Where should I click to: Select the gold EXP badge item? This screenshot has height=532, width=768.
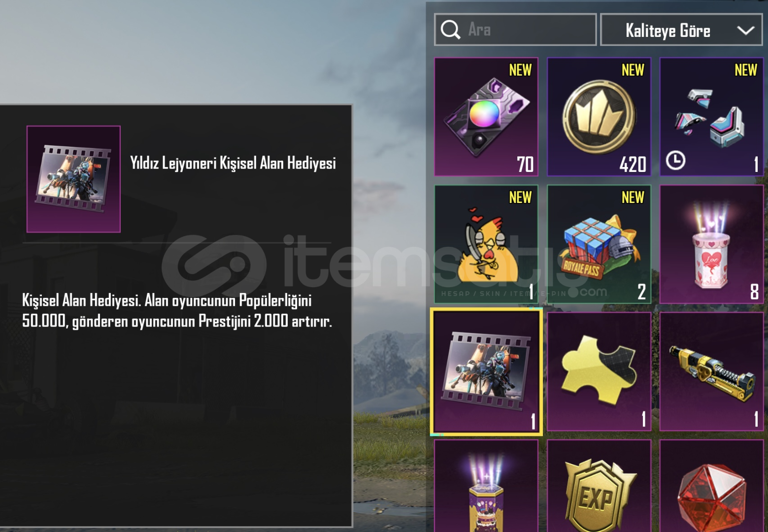[599, 486]
